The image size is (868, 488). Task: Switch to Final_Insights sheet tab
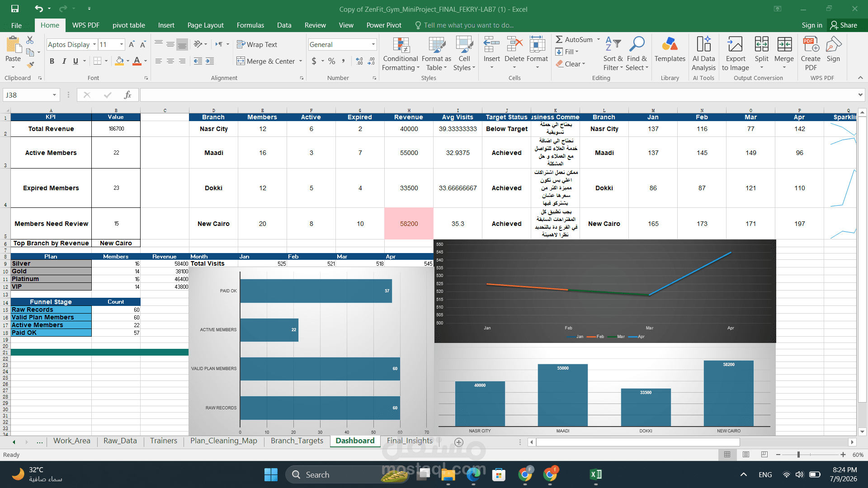click(x=410, y=441)
